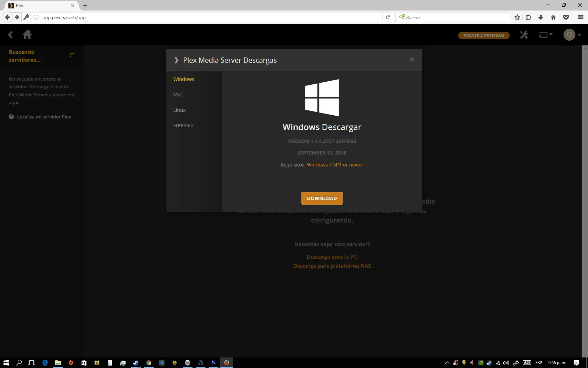The height and width of the screenshot is (368, 588).
Task: Open File Explorer from the taskbar
Action: (58, 363)
